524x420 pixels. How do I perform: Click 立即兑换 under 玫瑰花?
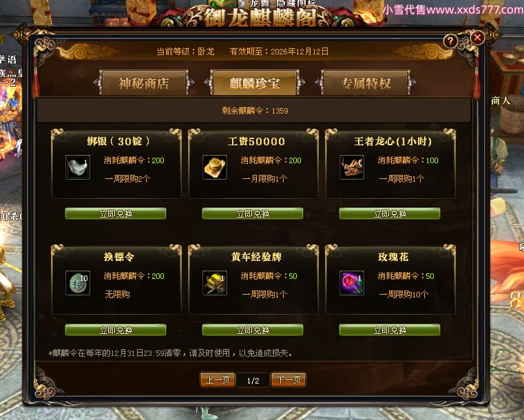pos(390,330)
